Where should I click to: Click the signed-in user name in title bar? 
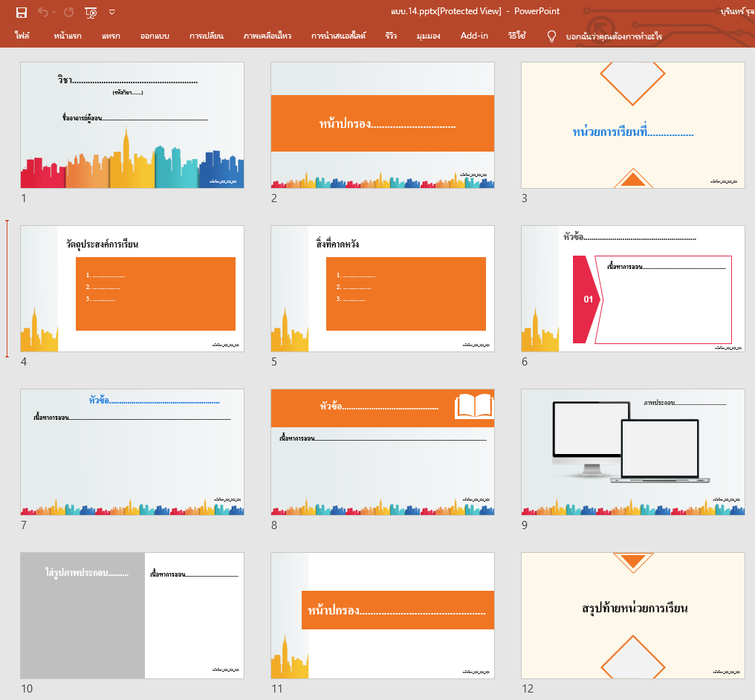pyautogui.click(x=737, y=11)
